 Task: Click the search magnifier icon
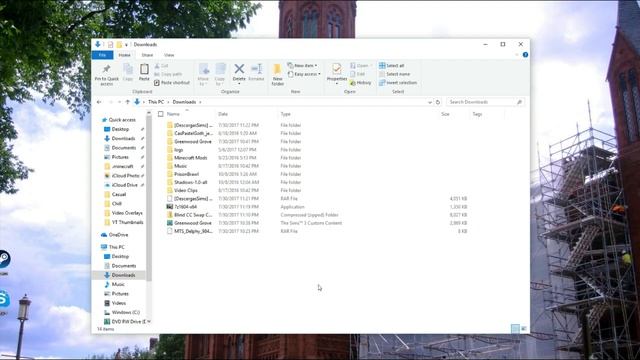pyautogui.click(x=519, y=102)
